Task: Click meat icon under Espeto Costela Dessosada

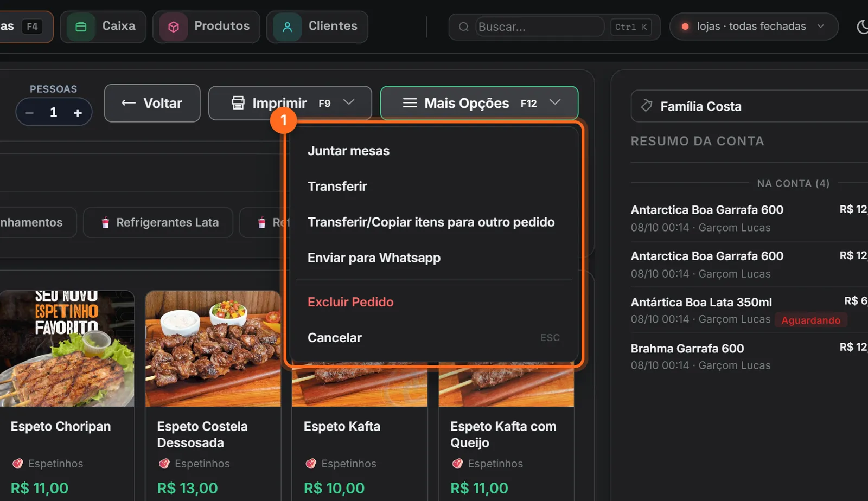Action: [x=164, y=464]
